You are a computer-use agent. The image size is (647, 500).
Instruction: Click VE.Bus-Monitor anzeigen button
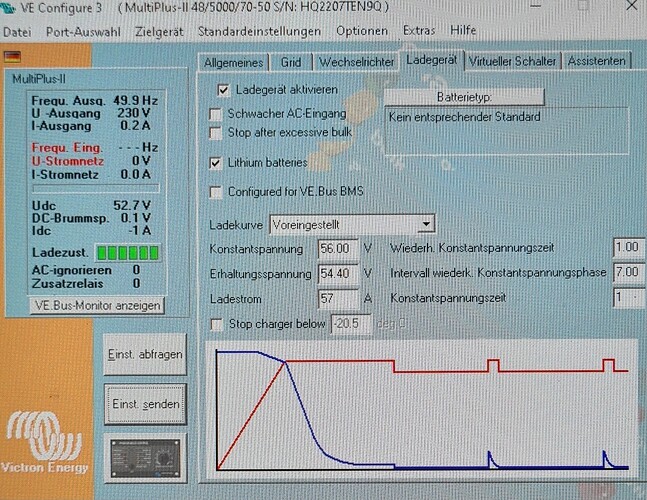tap(97, 306)
